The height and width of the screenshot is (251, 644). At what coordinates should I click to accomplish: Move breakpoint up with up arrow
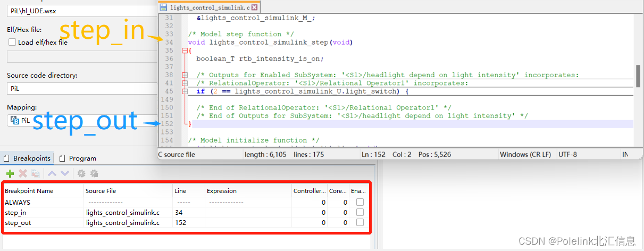(x=52, y=173)
